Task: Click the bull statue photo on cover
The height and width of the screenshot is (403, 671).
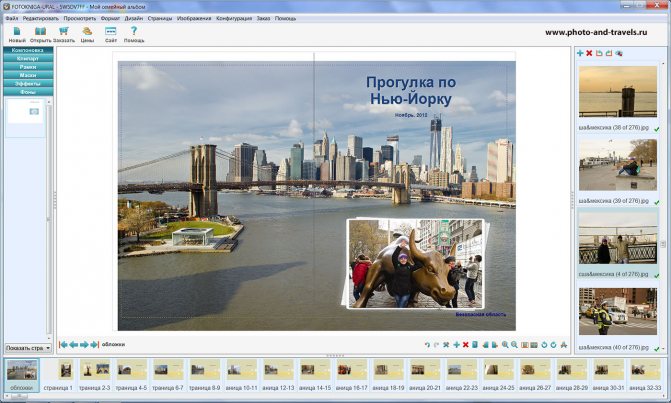Action: click(x=415, y=264)
